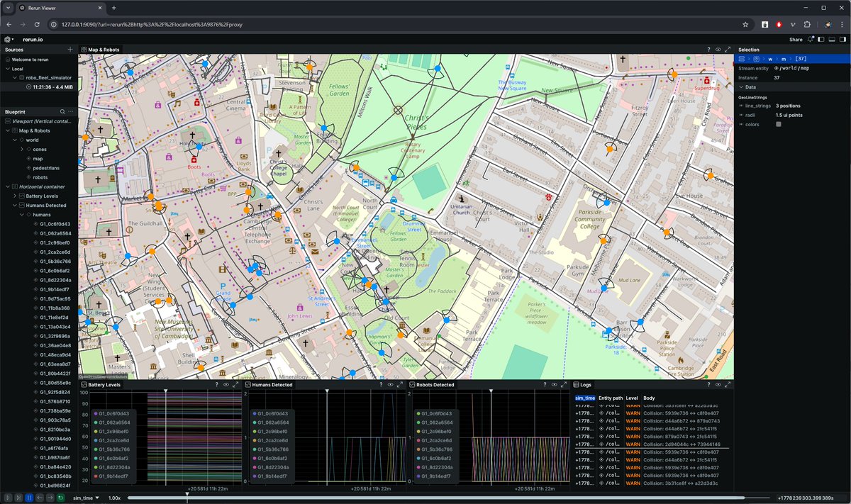The width and height of the screenshot is (851, 504).
Task: Click the Share button
Action: (x=796, y=40)
